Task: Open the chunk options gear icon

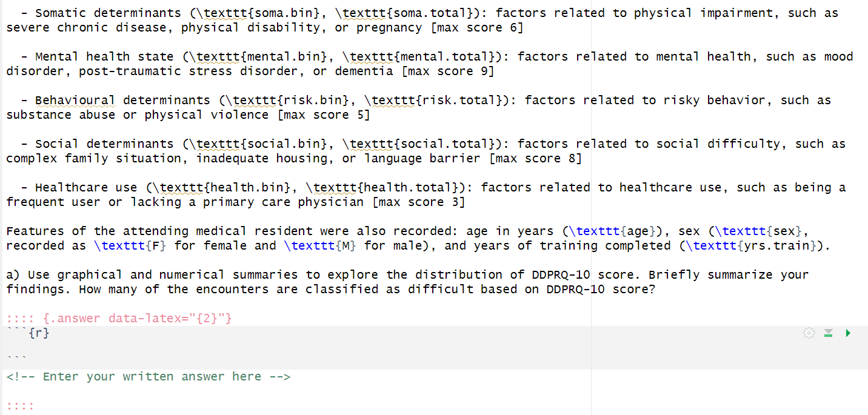Action: tap(809, 333)
